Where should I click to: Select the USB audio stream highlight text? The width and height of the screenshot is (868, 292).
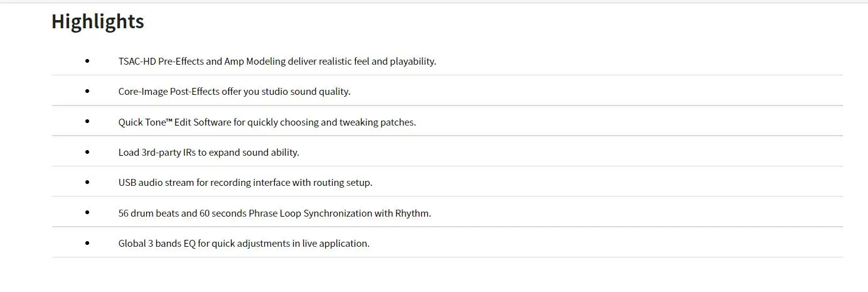point(245,183)
